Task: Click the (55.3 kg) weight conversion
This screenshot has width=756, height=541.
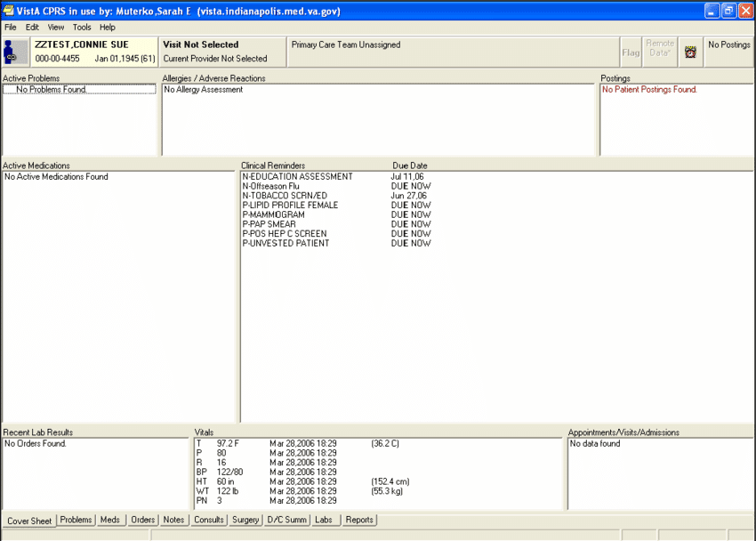Action: coord(387,491)
